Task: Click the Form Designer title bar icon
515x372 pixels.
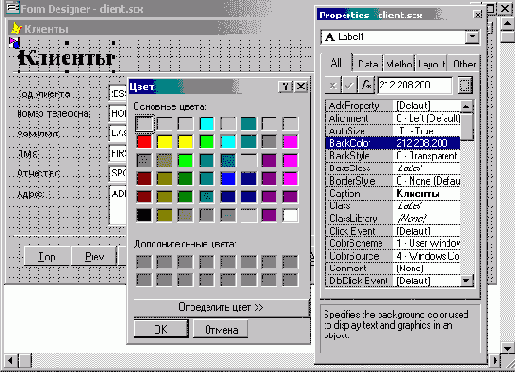Action: coord(13,7)
